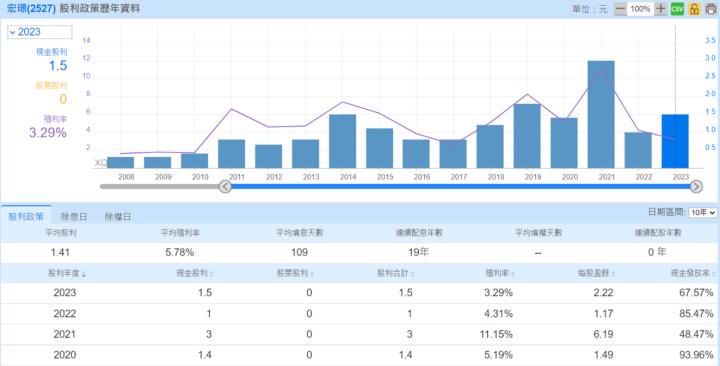Sort by 殖利率 column header
720x366 pixels.
(x=500, y=273)
